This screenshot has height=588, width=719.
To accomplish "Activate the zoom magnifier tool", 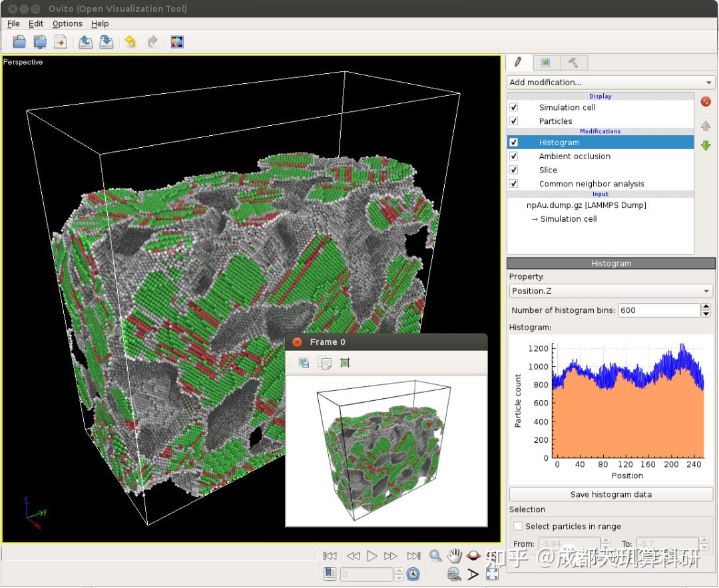I will coord(435,555).
